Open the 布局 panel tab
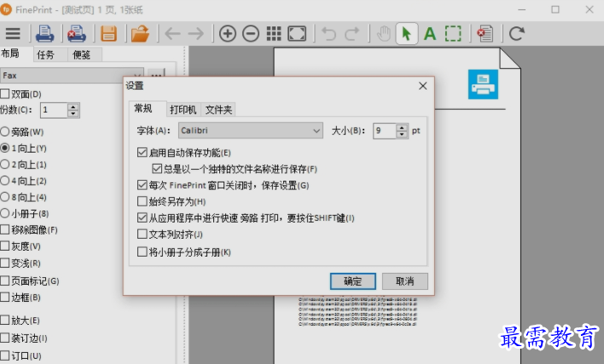Viewport: 604px width, 364px height. pos(10,54)
